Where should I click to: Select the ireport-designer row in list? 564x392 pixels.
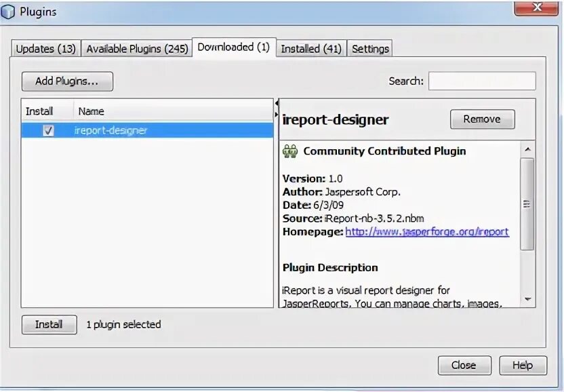tap(148, 130)
